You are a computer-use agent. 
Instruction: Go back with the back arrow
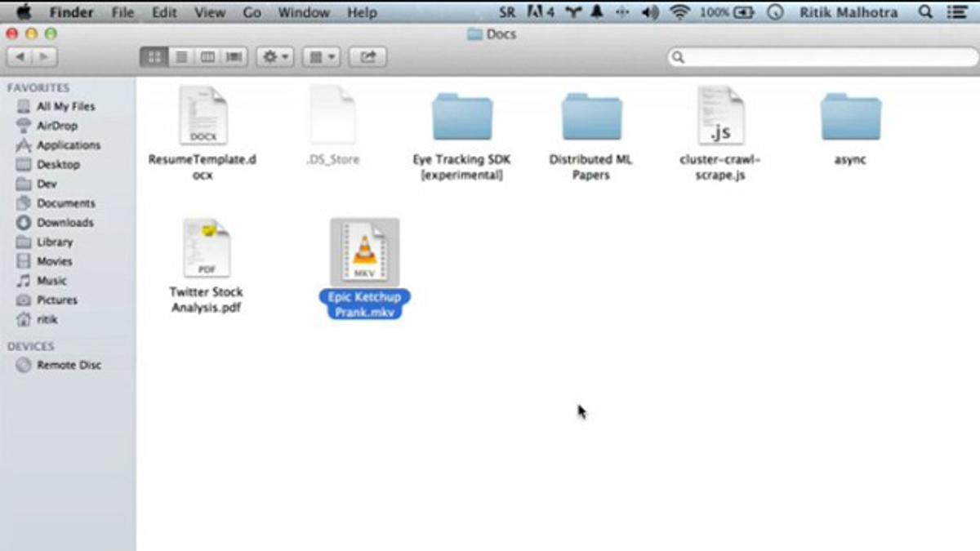[x=20, y=57]
